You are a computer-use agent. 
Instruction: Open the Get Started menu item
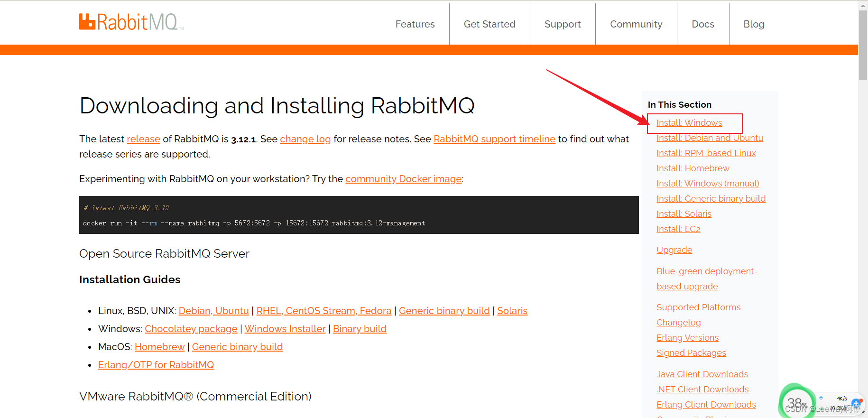(x=489, y=24)
